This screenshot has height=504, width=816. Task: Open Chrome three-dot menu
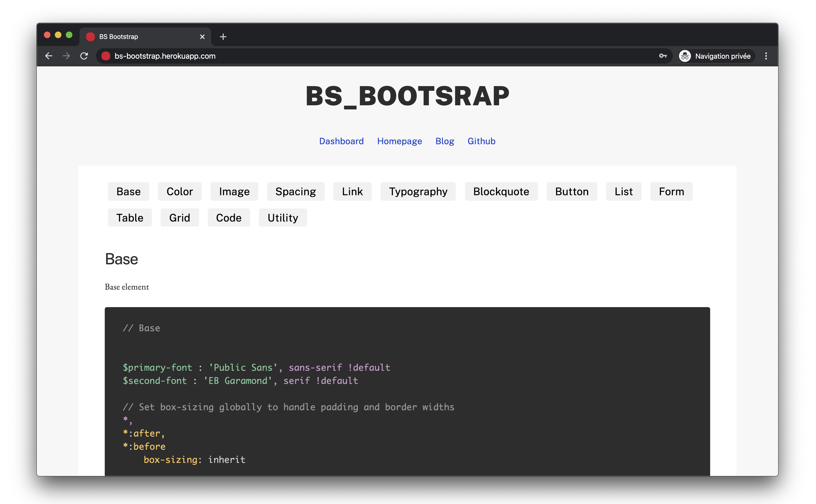pyautogui.click(x=766, y=56)
